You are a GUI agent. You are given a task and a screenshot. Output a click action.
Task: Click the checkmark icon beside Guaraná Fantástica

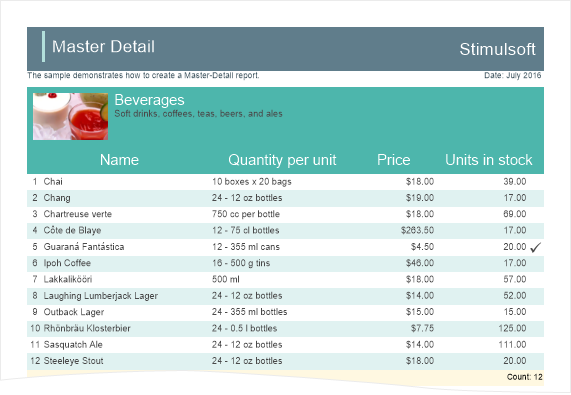536,248
